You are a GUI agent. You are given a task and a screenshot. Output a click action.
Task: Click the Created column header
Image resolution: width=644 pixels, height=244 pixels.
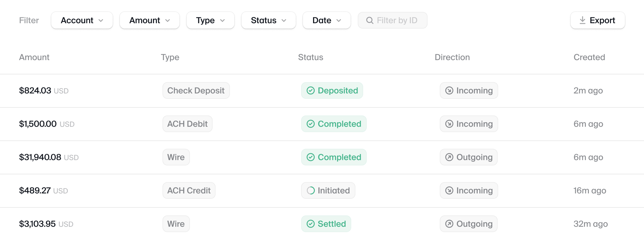click(589, 57)
